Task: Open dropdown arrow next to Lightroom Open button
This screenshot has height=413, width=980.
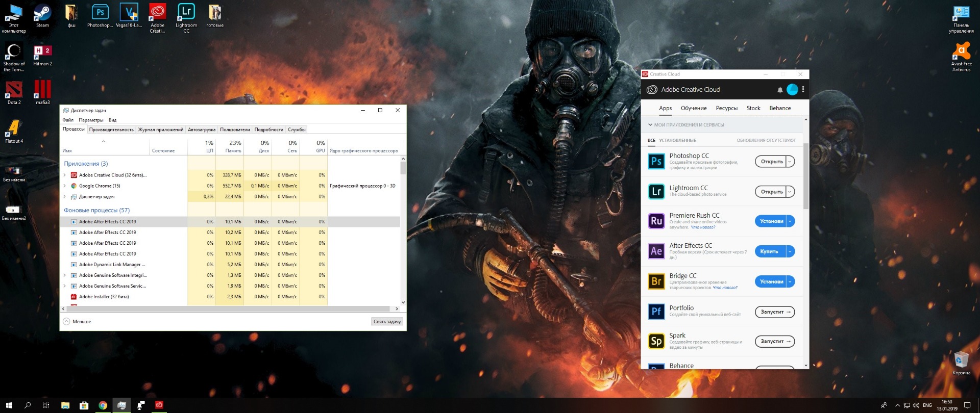Action: click(790, 192)
